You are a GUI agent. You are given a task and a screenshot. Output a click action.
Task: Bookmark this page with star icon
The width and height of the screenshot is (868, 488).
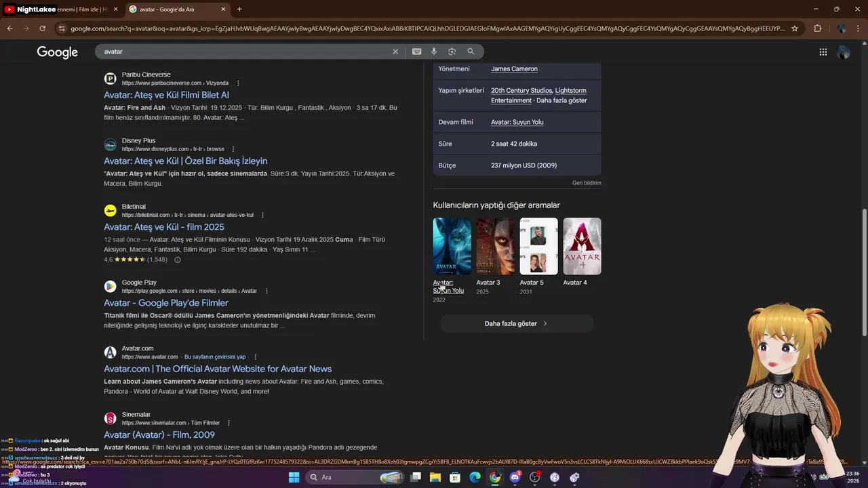click(795, 28)
